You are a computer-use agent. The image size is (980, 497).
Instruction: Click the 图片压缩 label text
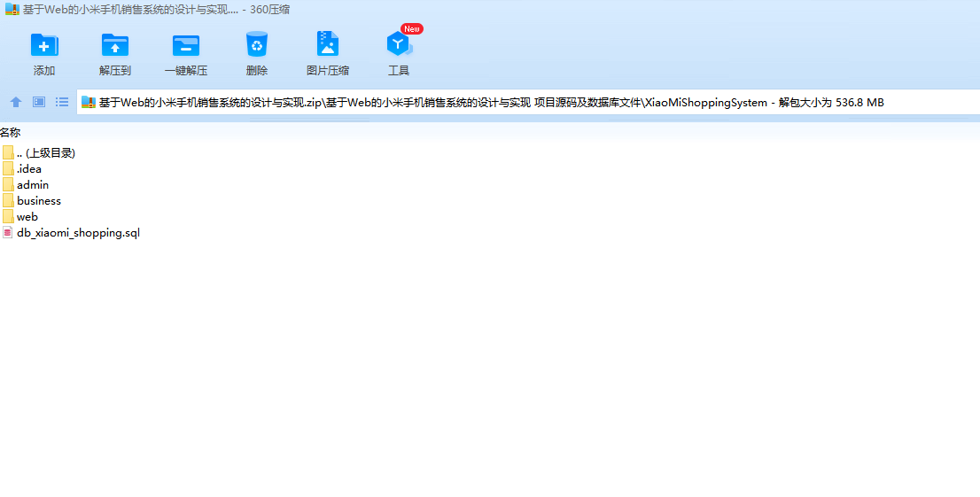(x=328, y=71)
